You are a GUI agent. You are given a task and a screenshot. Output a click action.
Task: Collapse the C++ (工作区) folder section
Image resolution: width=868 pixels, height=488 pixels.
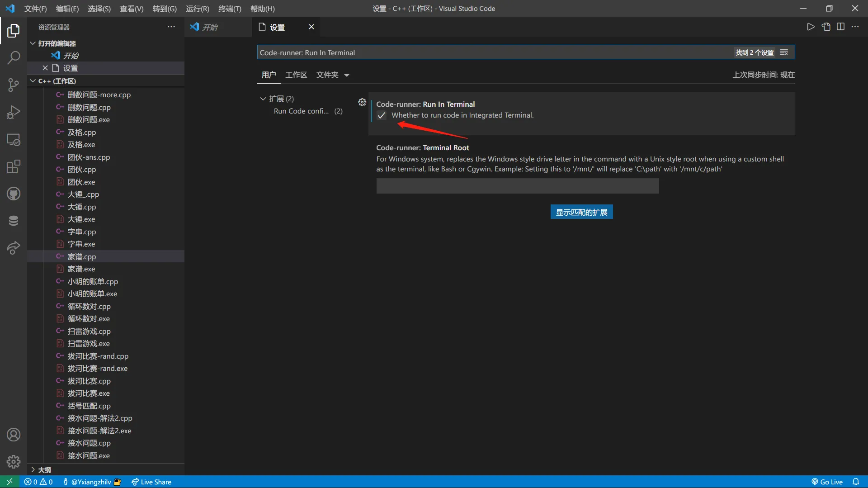click(x=33, y=81)
